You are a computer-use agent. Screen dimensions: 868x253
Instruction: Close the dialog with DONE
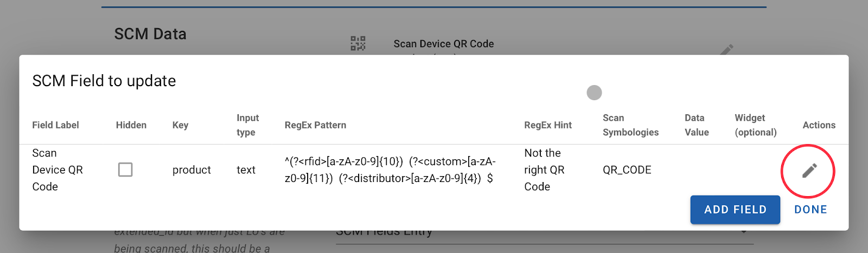click(x=810, y=210)
